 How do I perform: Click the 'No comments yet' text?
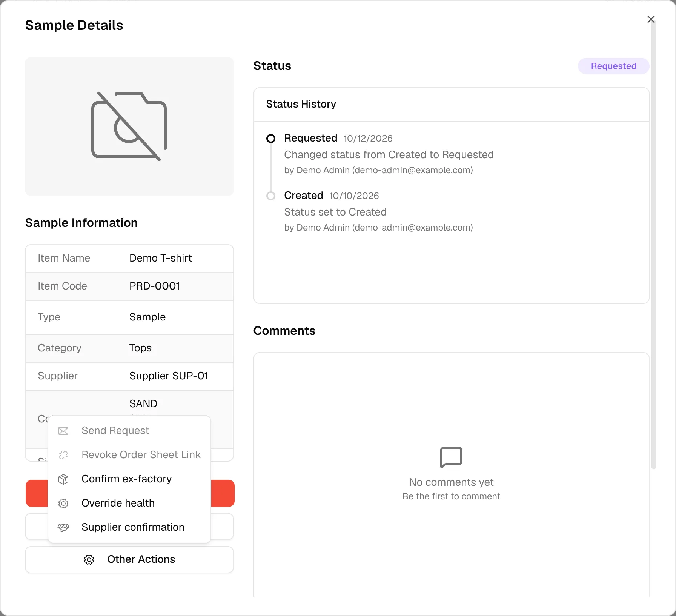click(x=451, y=482)
